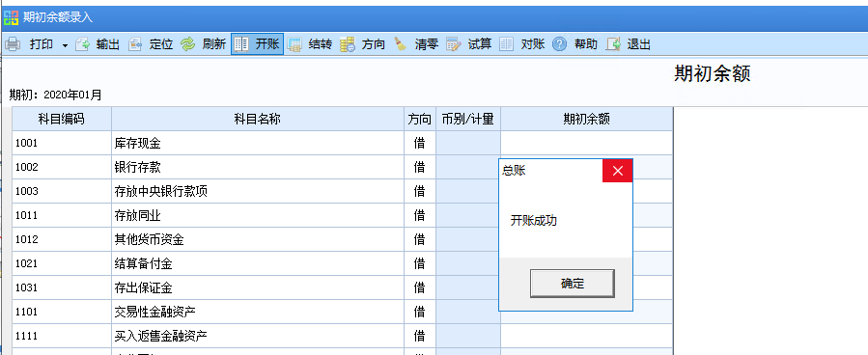This screenshot has width=868, height=355.
Task: Click the 帮助 help question icon
Action: click(x=560, y=44)
